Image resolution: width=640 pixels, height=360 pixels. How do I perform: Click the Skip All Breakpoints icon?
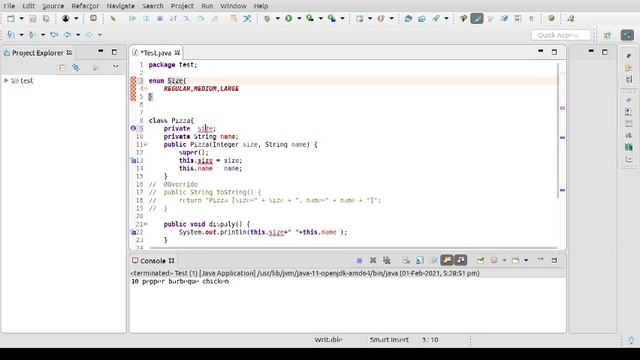coord(113,18)
